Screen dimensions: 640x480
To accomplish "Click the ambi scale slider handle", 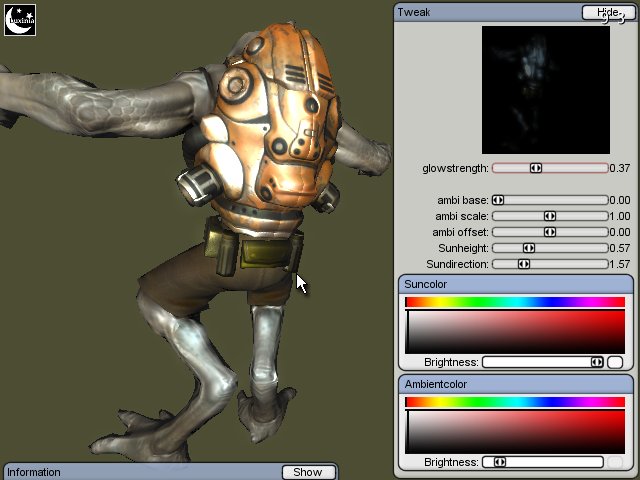I will pos(549,216).
